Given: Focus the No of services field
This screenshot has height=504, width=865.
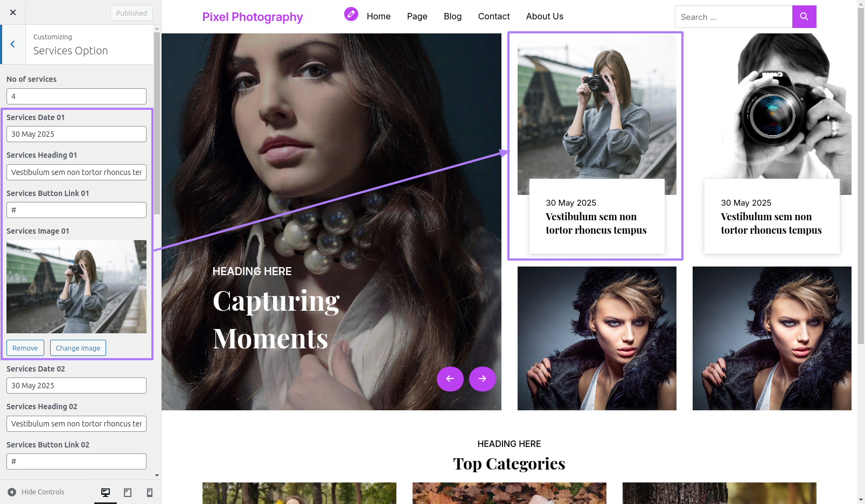Looking at the screenshot, I should tap(76, 96).
